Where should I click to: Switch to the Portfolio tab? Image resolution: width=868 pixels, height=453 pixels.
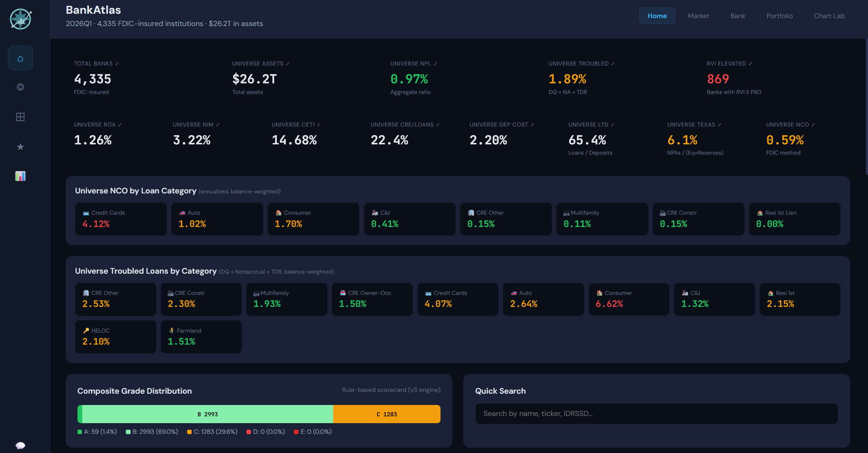pyautogui.click(x=780, y=16)
